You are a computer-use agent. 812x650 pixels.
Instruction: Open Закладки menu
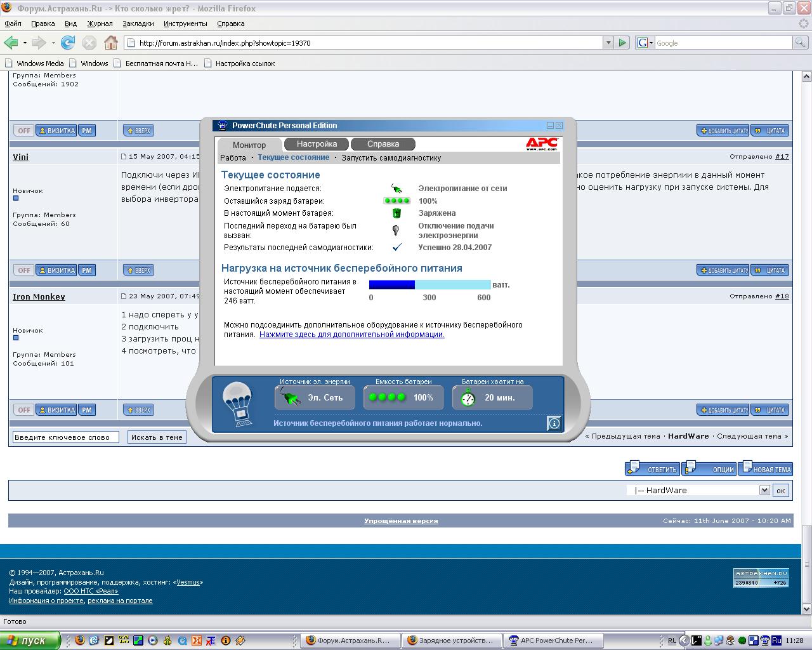coord(138,23)
